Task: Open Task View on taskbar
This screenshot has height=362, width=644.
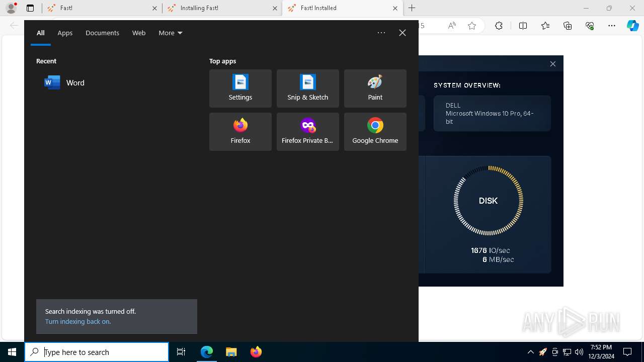Action: pos(181,352)
